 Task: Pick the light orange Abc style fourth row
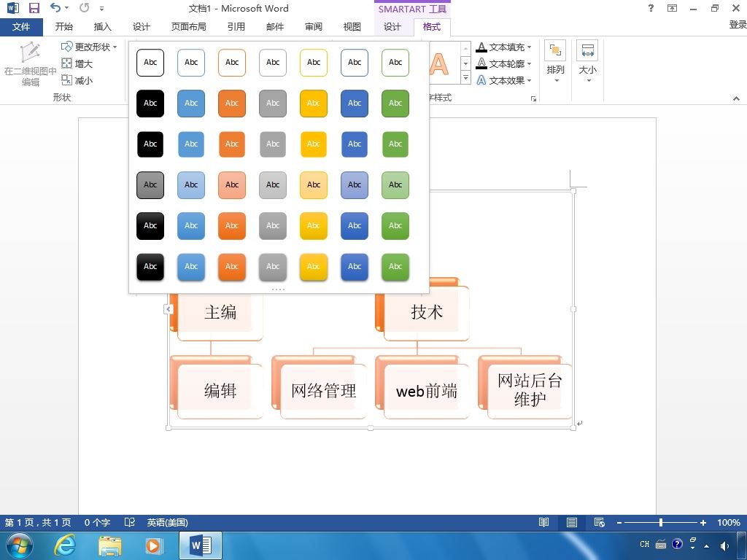click(232, 184)
